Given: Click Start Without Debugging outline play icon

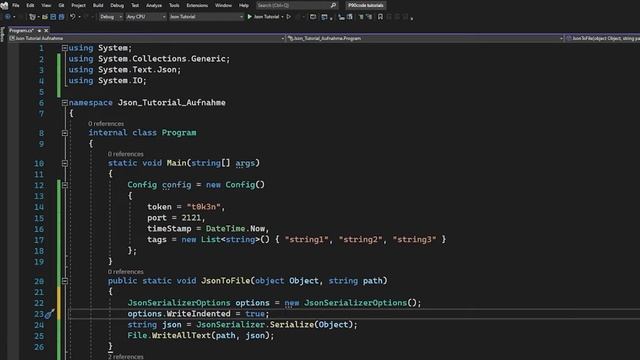Looking at the screenshot, I should click(289, 17).
